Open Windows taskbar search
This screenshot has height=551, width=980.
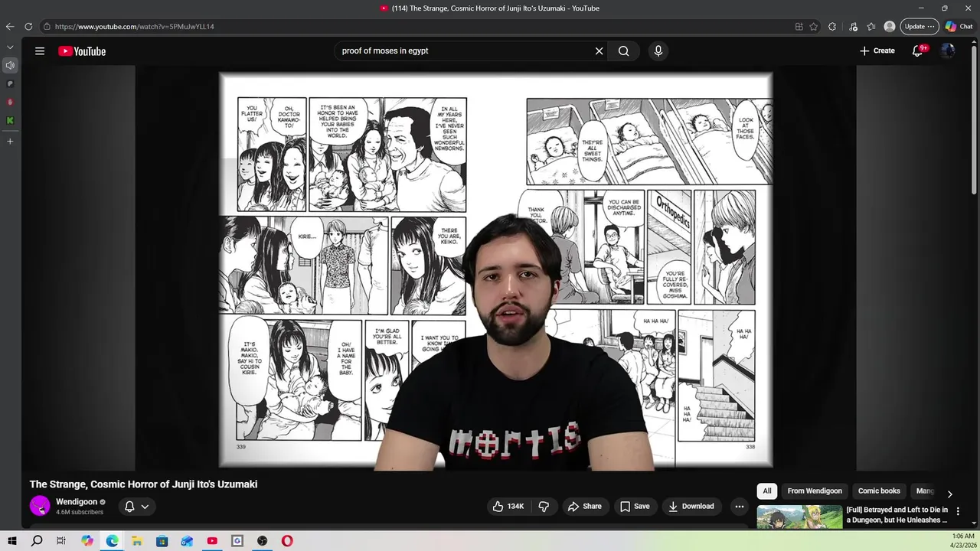[x=37, y=541]
